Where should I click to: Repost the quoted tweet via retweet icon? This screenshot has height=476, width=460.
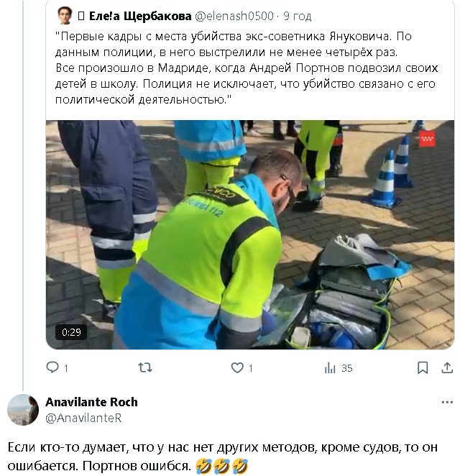click(x=145, y=367)
